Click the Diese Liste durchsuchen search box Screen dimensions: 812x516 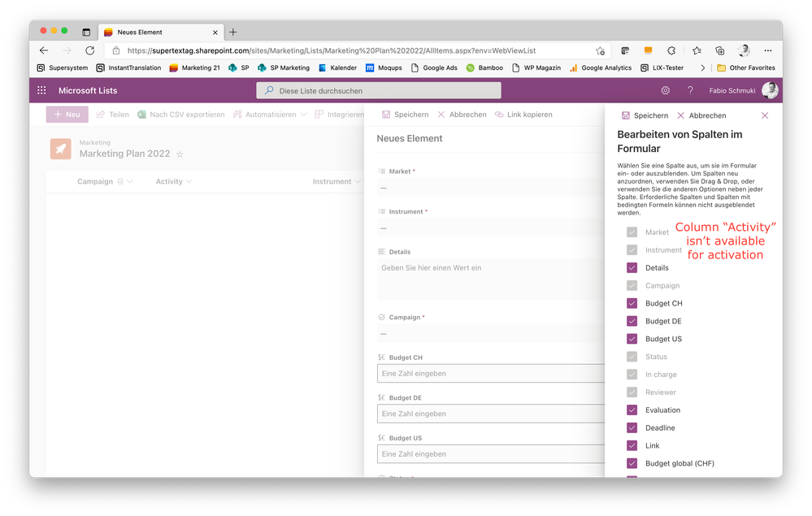379,90
